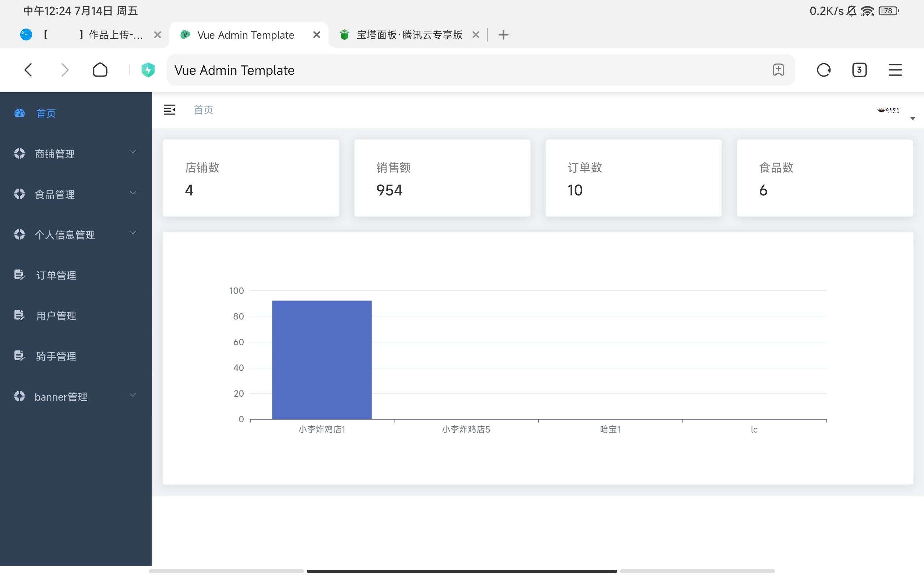Click the icon next to 个人信息管理
The width and height of the screenshot is (924, 578).
tap(19, 234)
